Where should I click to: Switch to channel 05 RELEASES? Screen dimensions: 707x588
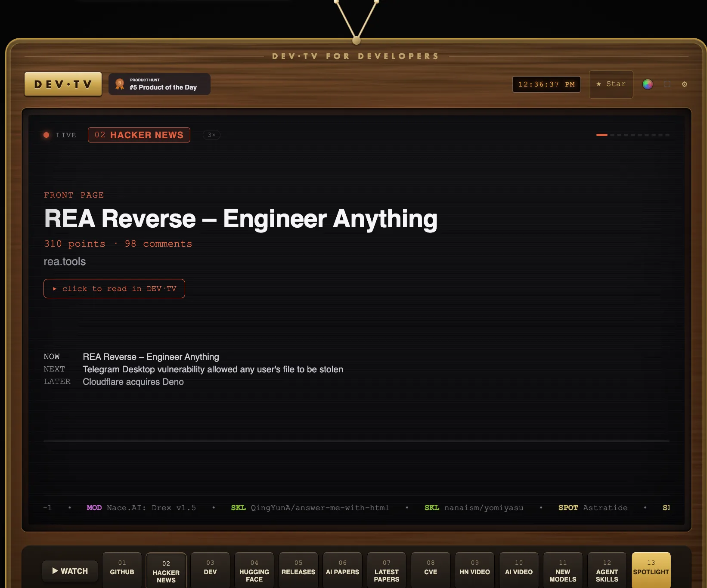(x=298, y=570)
